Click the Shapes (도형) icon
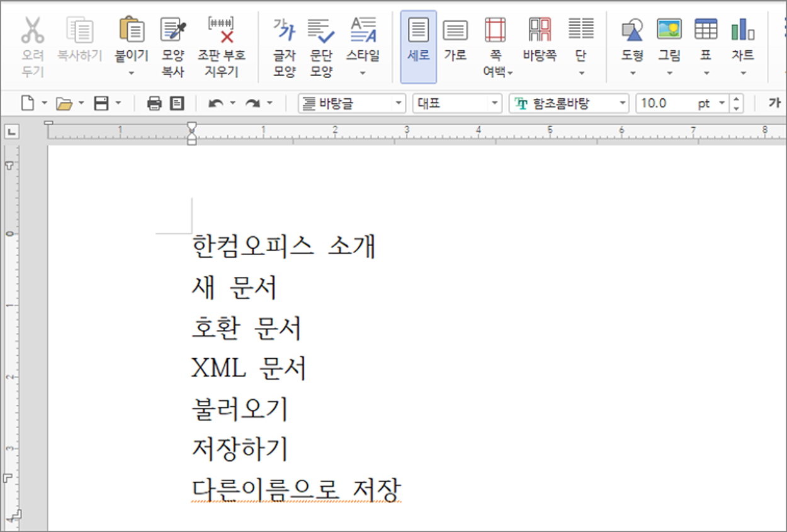Viewport: 787px width, 532px height. click(632, 30)
